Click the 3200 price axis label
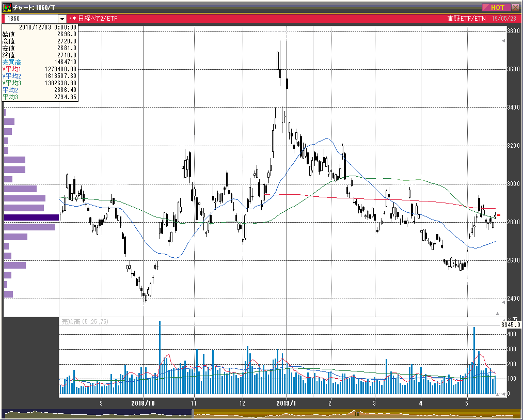 click(x=513, y=146)
